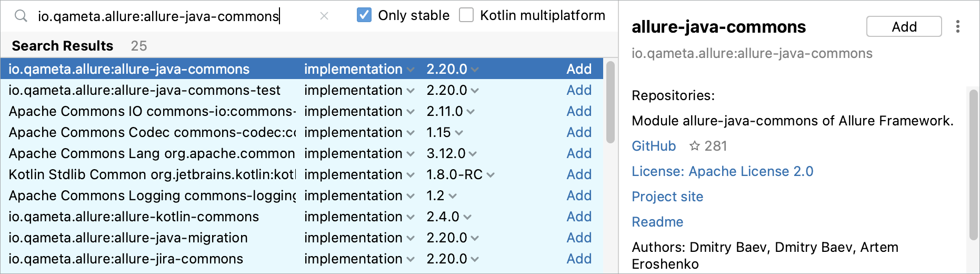Click the details panel scrollbar
Screen dimensions: 980x274
(973, 165)
